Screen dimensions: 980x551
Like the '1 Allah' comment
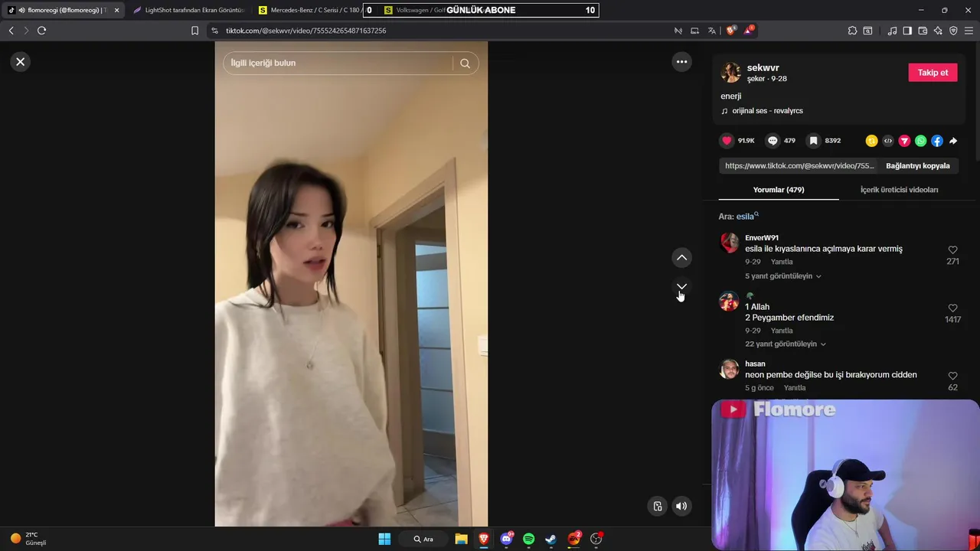(952, 308)
